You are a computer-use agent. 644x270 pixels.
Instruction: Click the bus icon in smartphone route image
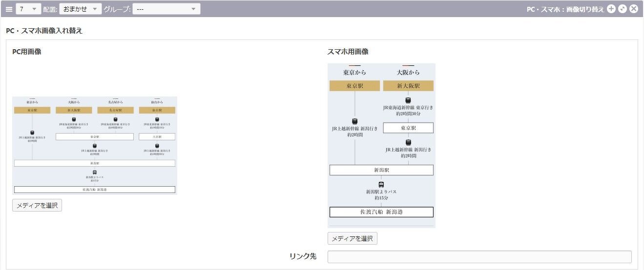[x=381, y=185]
